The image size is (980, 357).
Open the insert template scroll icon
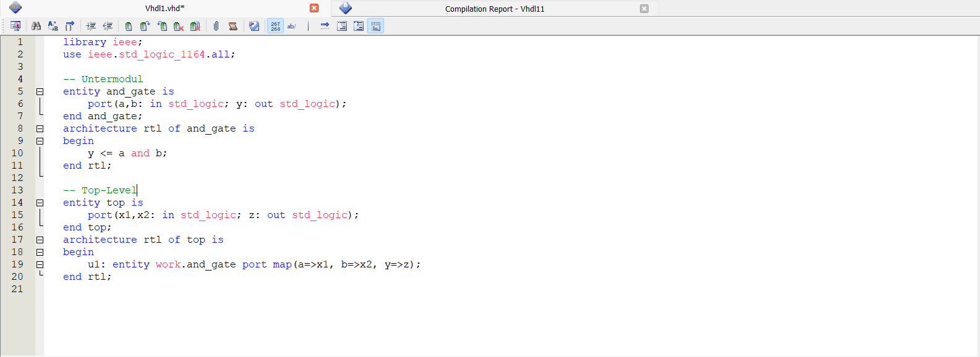(x=233, y=26)
